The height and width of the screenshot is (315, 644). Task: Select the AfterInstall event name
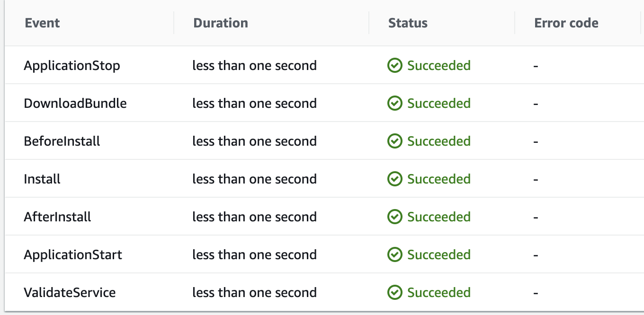57,217
